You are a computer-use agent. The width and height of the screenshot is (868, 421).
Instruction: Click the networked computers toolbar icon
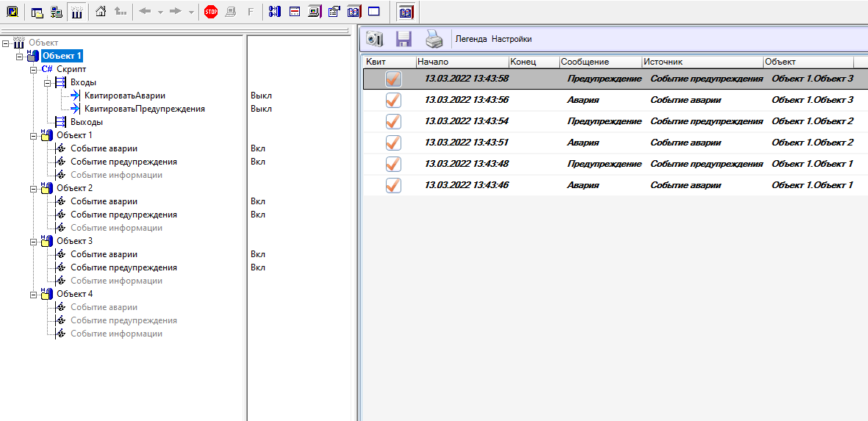pos(57,12)
